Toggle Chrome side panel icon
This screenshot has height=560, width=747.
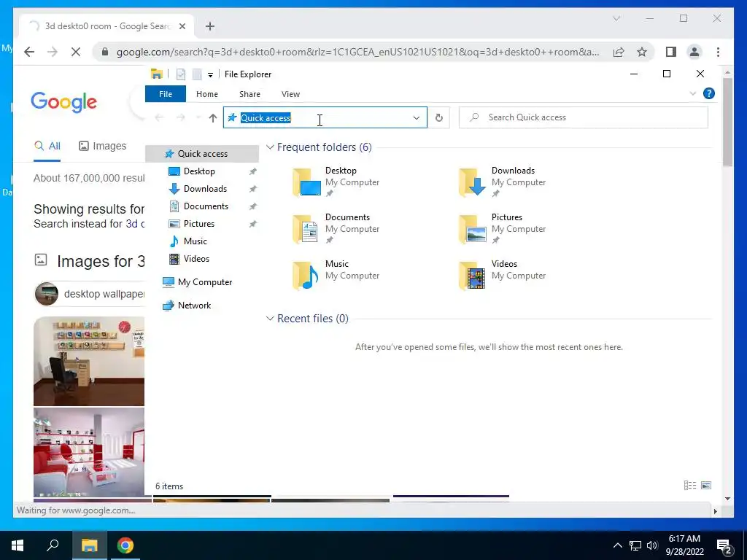click(671, 52)
